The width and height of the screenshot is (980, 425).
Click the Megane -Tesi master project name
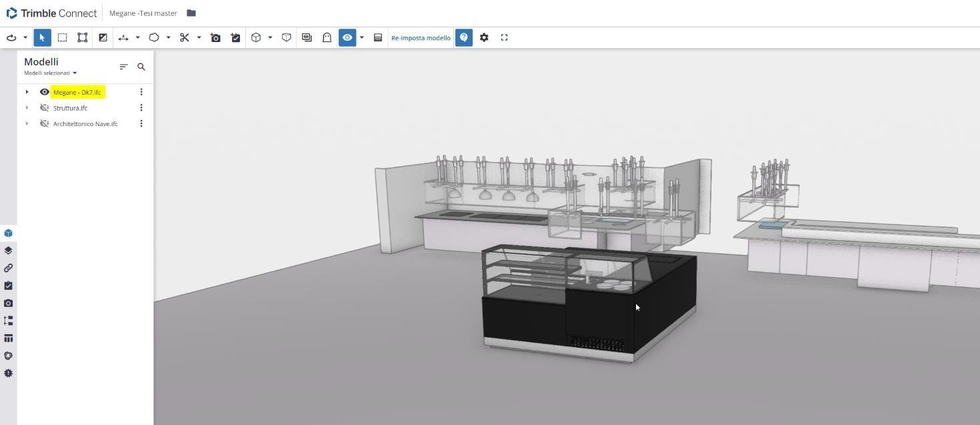click(143, 13)
